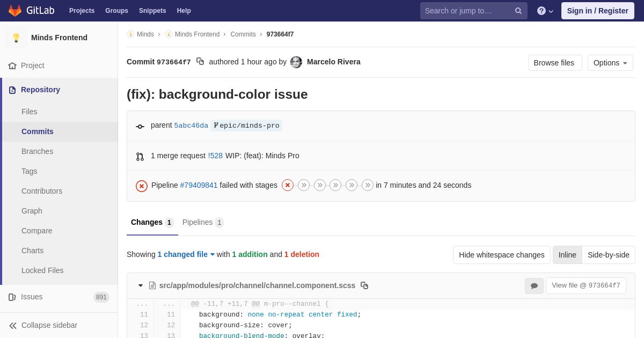Viewport: 644px width, 338px height.
Task: Collapse the channel.component.scss diff
Action: [x=141, y=285]
